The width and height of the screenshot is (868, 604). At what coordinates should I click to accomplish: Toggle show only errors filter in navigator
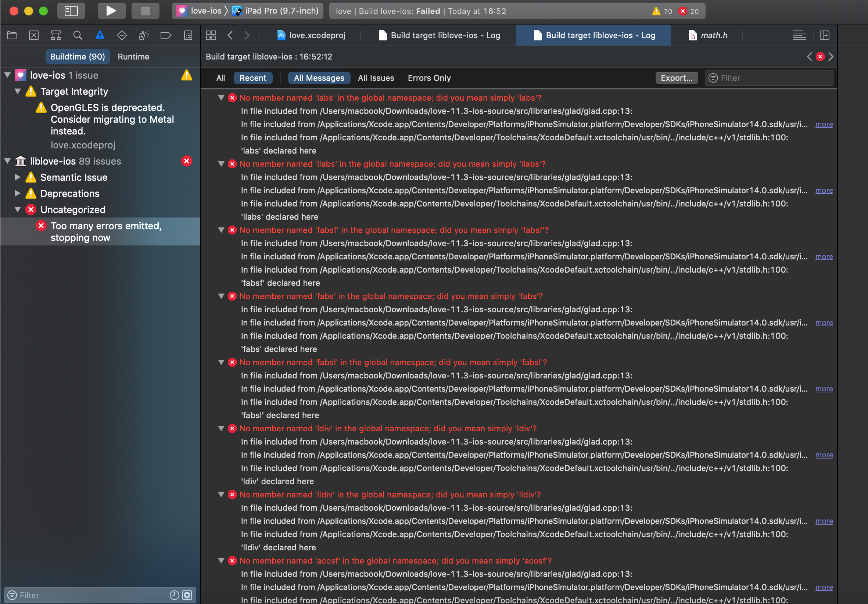tap(187, 595)
